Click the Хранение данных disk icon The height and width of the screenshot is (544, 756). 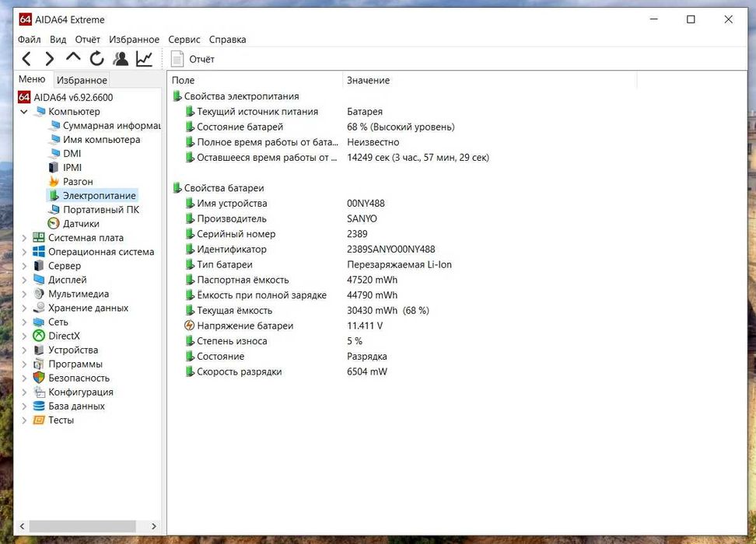(x=39, y=308)
